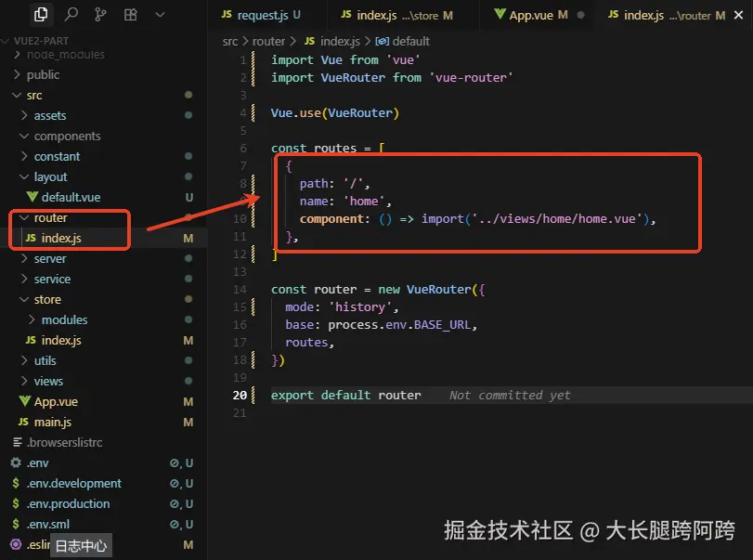Click the 'history' mode value
753x560 pixels.
(x=359, y=306)
